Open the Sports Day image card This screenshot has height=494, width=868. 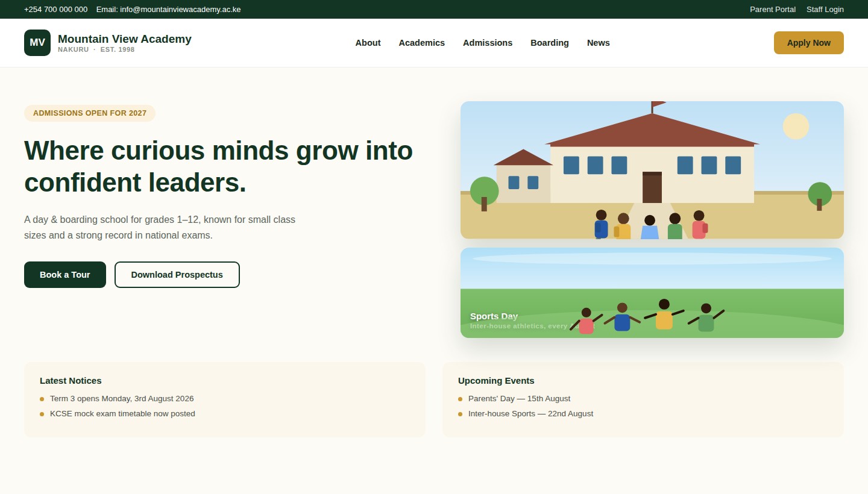click(652, 293)
